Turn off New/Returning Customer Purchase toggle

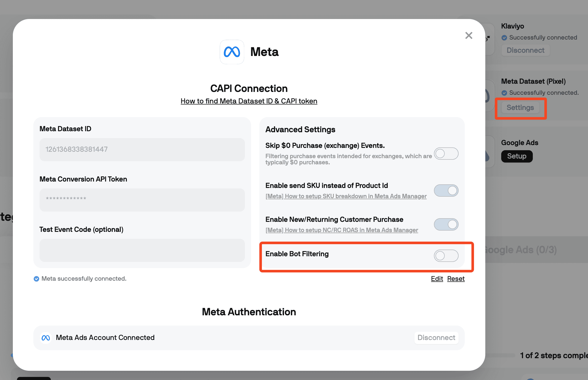click(446, 224)
